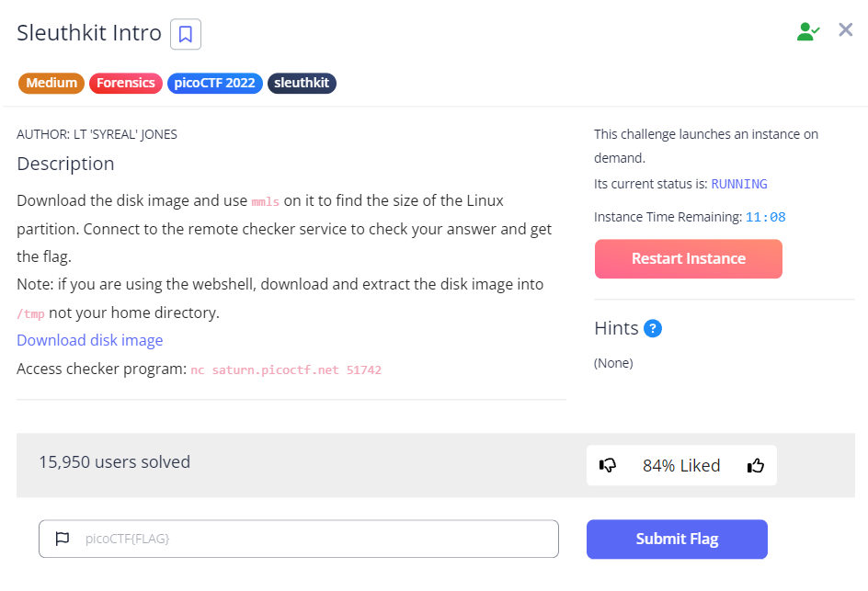The width and height of the screenshot is (868, 591).
Task: Focus the picoCTF{FLAG} input field
Action: coord(313,539)
